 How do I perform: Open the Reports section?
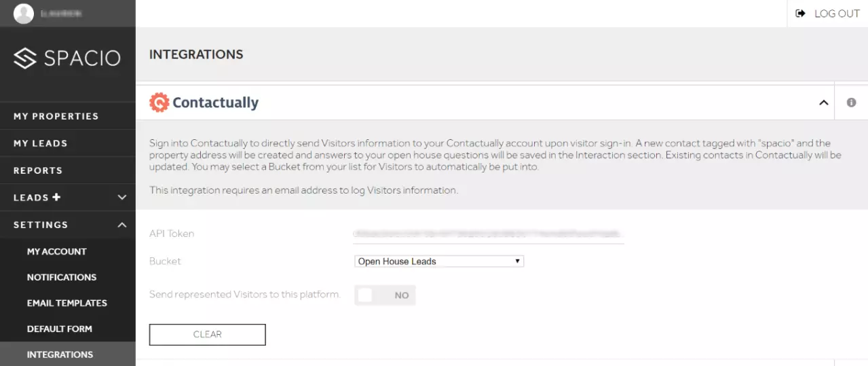click(38, 170)
